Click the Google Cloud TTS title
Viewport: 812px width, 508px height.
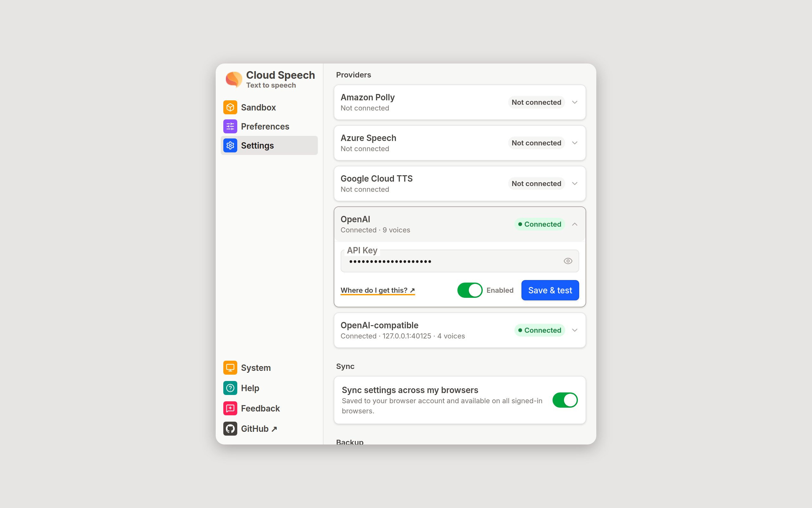coord(377,178)
